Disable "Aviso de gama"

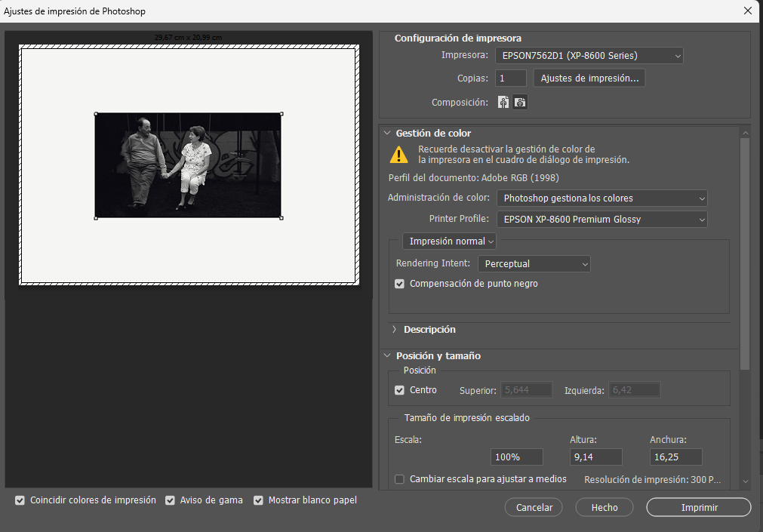tap(169, 500)
